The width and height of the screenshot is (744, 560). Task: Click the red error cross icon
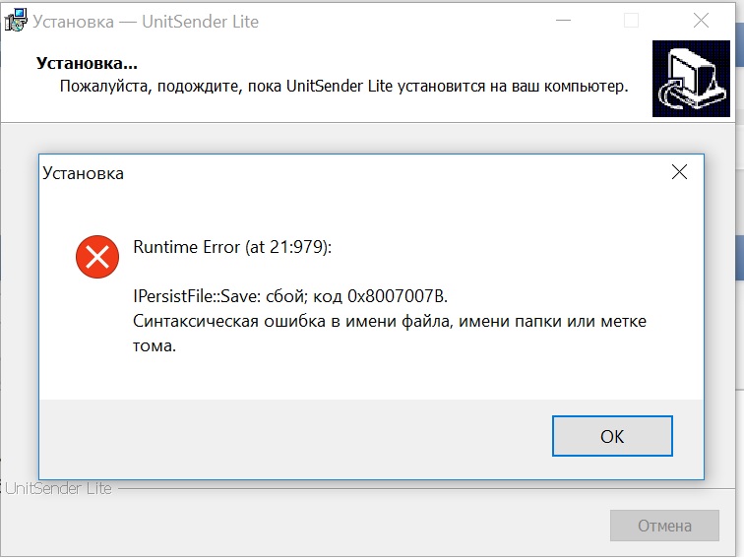(x=96, y=258)
